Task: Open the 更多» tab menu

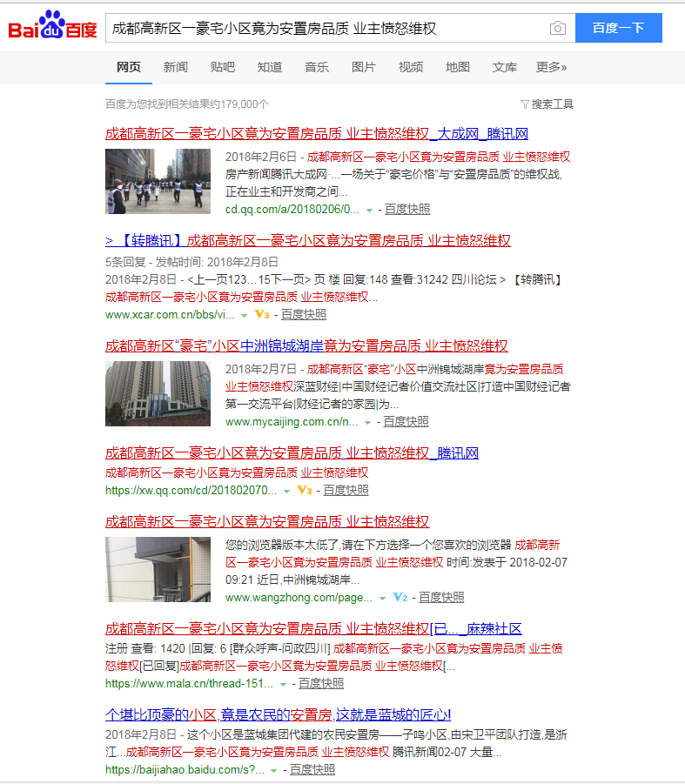Action: (x=552, y=67)
